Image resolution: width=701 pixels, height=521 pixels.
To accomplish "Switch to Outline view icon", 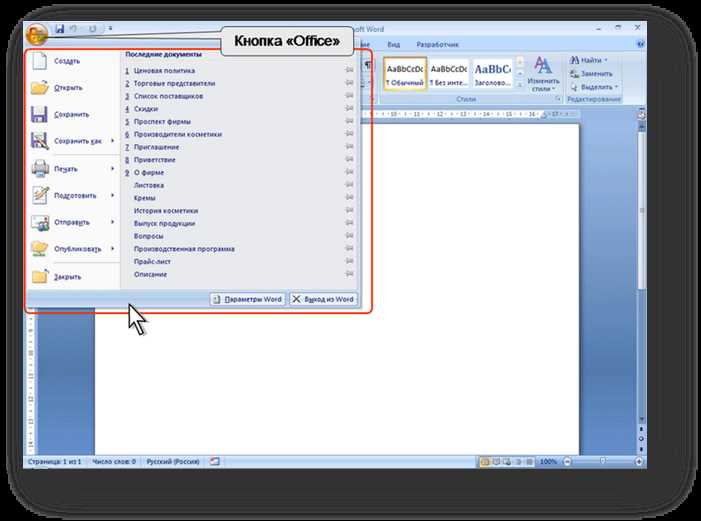I will [x=518, y=462].
